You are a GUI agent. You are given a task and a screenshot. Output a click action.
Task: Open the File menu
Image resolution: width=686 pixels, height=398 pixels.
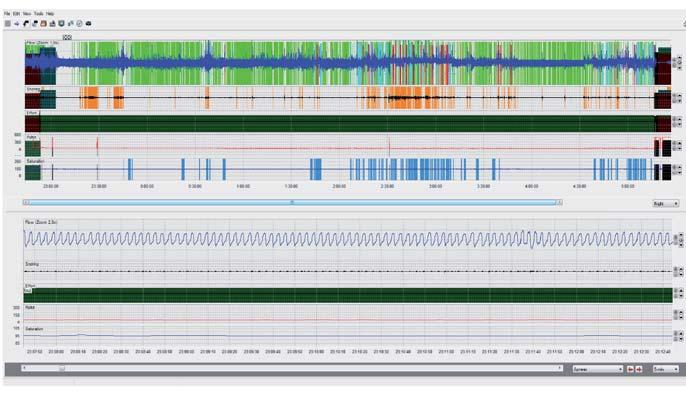[x=7, y=14]
